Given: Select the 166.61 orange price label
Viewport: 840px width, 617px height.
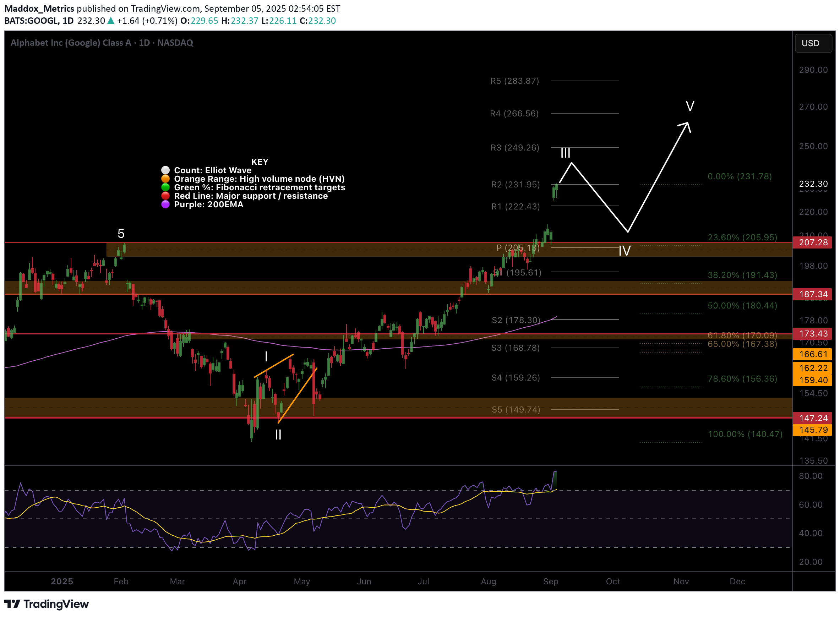Looking at the screenshot, I should (813, 354).
